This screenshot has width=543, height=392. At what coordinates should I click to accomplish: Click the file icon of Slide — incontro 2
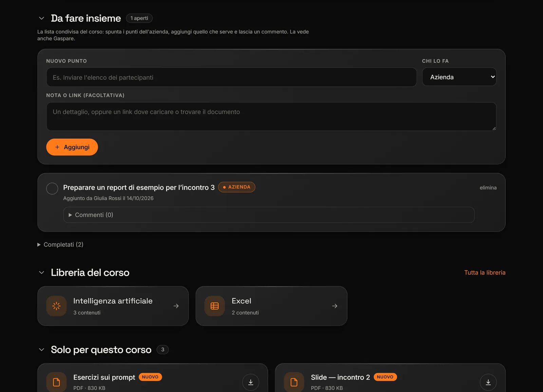[x=294, y=382]
